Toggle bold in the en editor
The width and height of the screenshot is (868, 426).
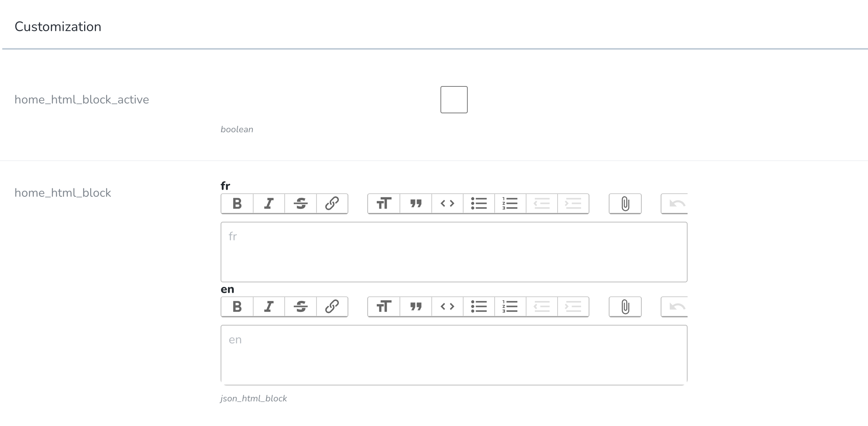click(x=237, y=307)
